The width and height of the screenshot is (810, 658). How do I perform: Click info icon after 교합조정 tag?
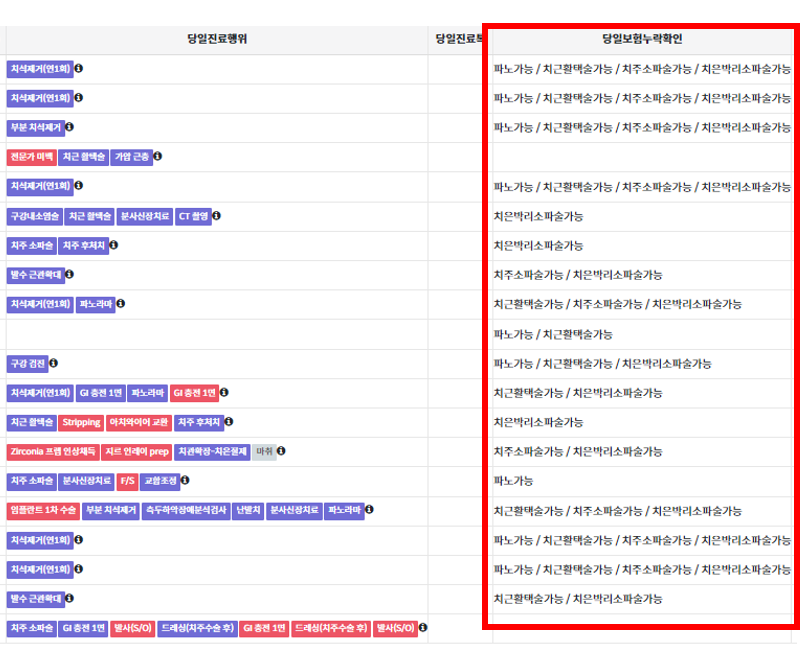(x=183, y=481)
